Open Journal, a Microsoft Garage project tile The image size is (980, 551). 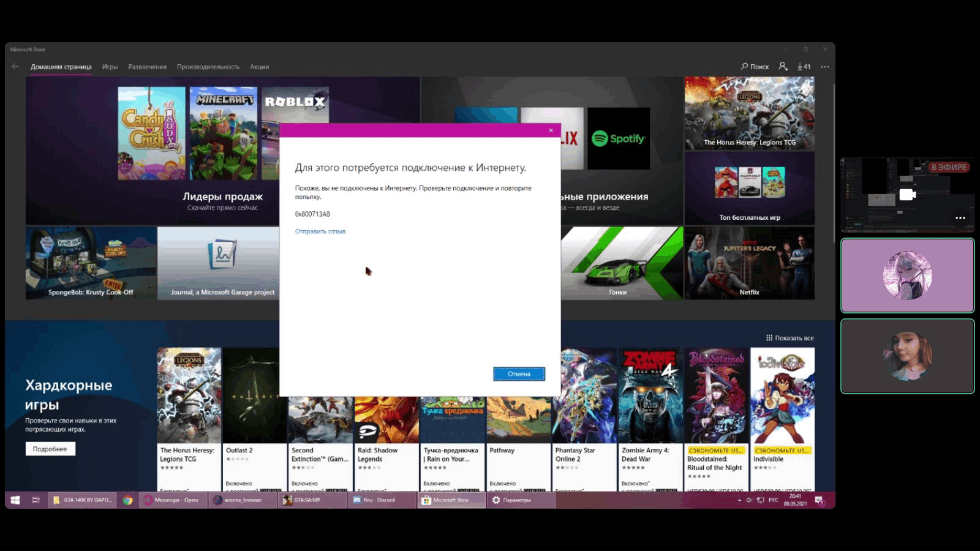pos(219,263)
